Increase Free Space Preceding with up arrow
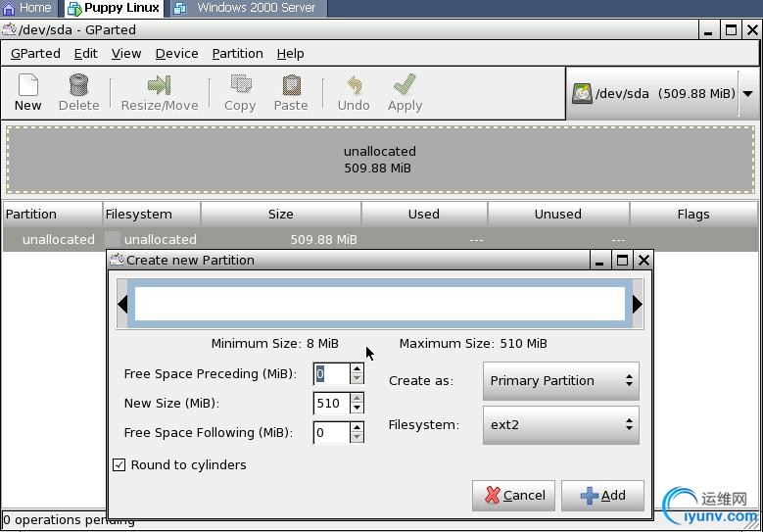This screenshot has width=763, height=532. pos(358,369)
